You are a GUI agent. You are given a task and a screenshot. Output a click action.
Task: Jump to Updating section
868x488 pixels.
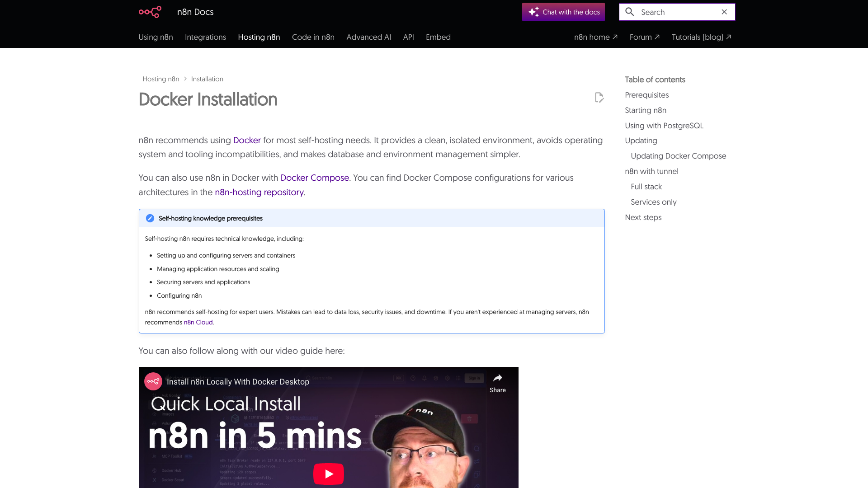tap(641, 141)
